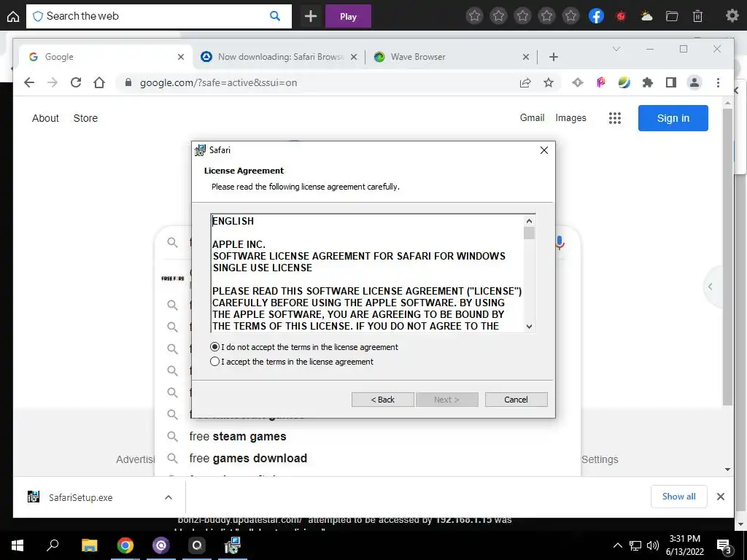
Task: Switch to the Now downloading Safari Browser tab
Action: [279, 57]
